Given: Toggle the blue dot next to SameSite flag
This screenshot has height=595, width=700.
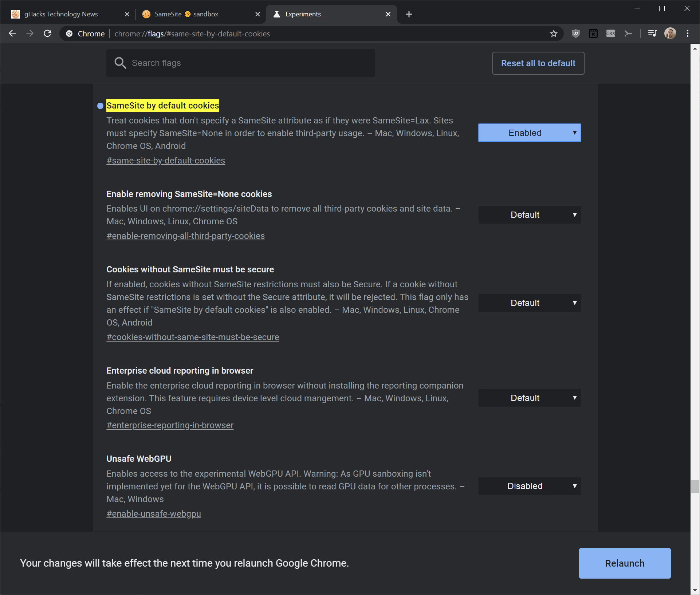Looking at the screenshot, I should point(99,106).
